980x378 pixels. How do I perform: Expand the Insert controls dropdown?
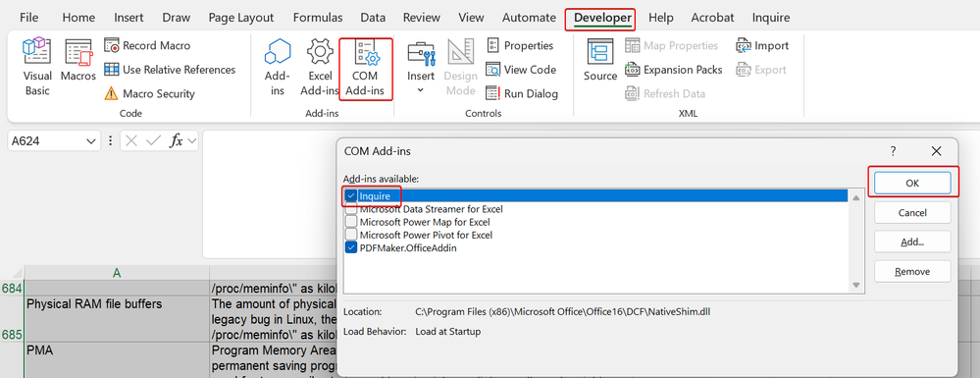[421, 89]
